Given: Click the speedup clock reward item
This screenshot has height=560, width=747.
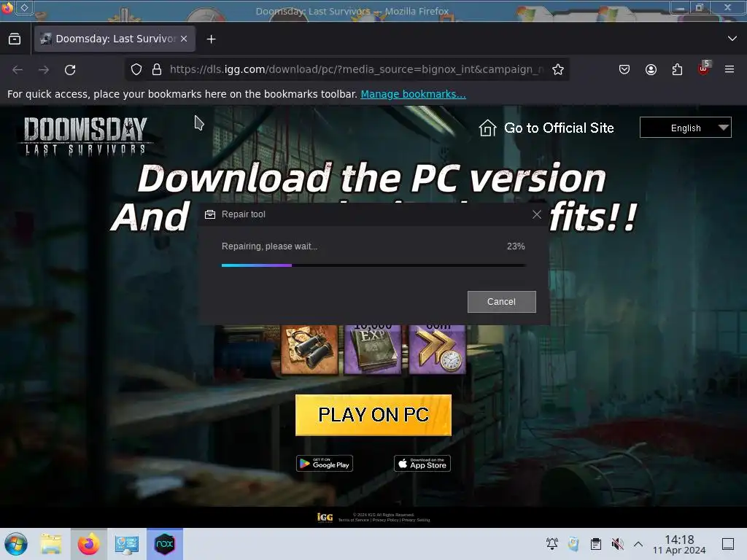Looking at the screenshot, I should pyautogui.click(x=437, y=349).
